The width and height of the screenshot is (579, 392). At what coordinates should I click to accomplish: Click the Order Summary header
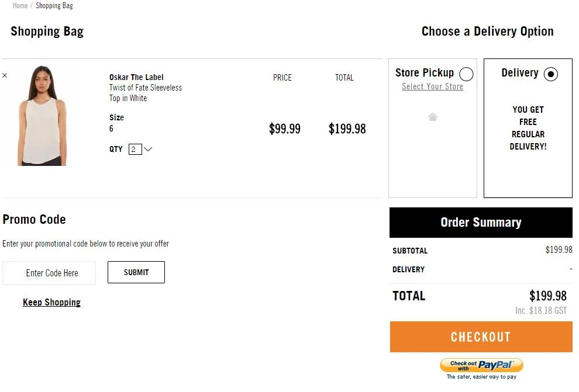pos(481,223)
